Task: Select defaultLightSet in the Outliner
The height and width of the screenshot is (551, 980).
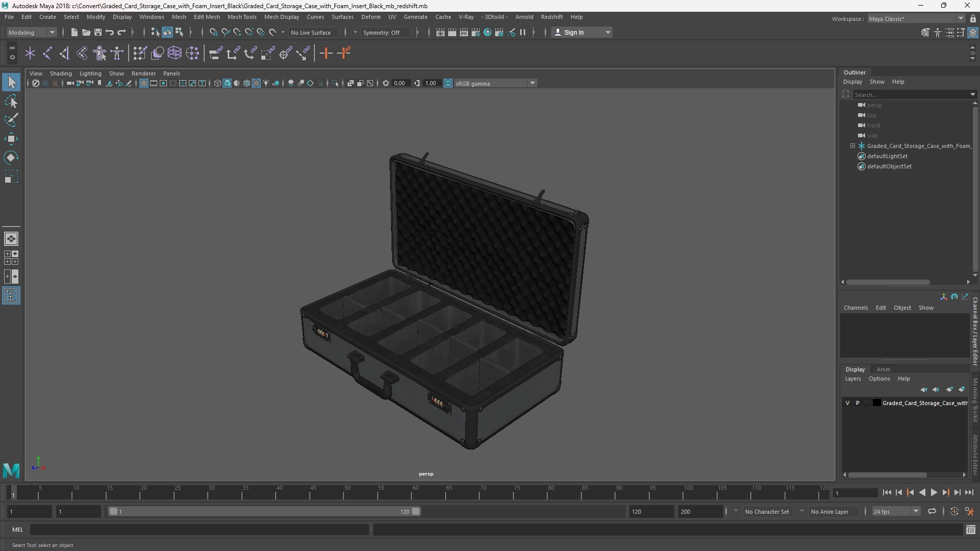Action: pyautogui.click(x=887, y=156)
